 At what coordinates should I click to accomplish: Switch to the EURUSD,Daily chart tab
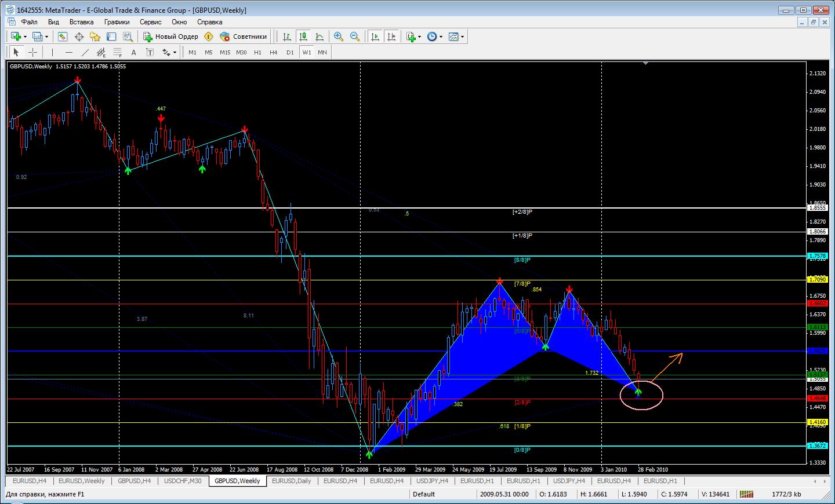coord(292,481)
